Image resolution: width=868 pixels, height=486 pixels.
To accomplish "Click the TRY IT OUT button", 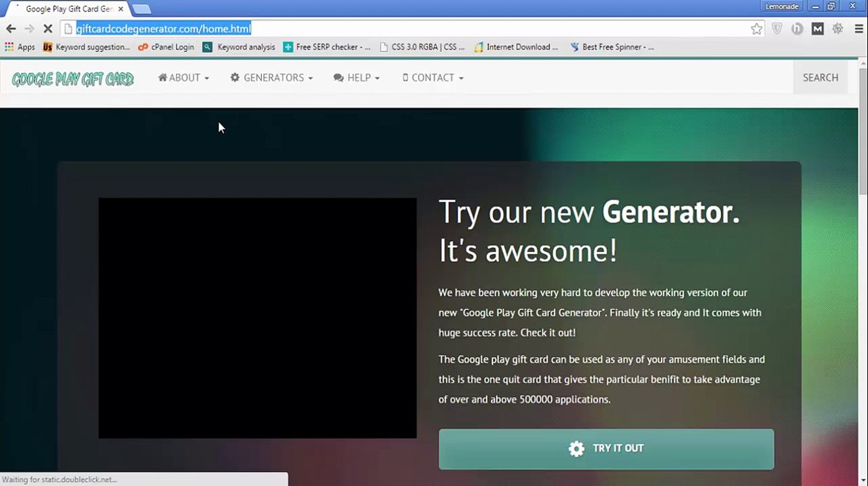I will click(x=606, y=449).
